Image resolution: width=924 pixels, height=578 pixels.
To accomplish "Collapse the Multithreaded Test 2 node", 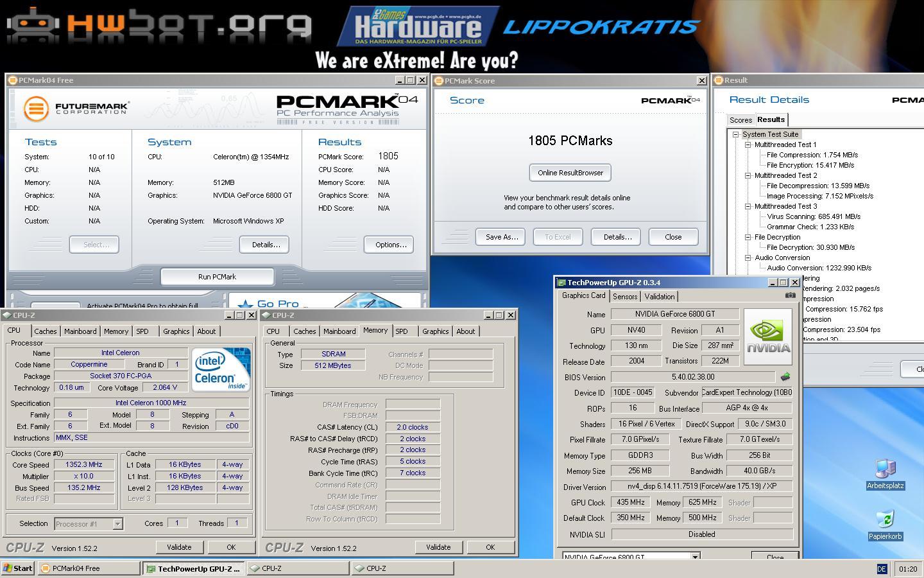I will [748, 175].
